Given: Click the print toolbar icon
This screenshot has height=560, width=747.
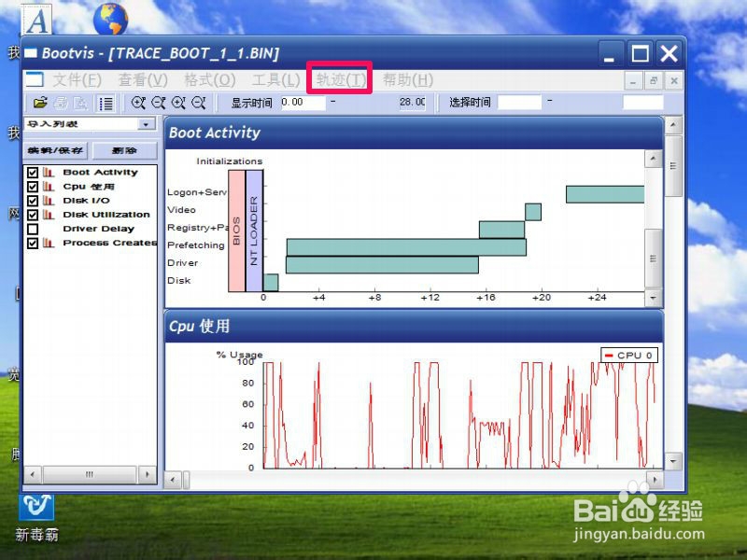Looking at the screenshot, I should (x=61, y=103).
